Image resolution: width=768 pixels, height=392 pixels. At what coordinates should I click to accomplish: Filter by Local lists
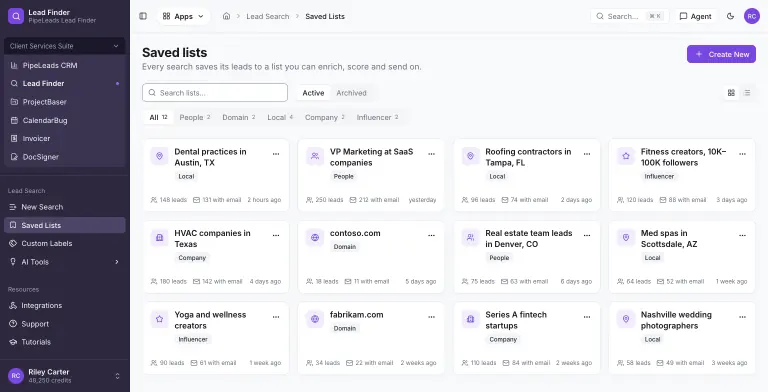click(x=280, y=117)
